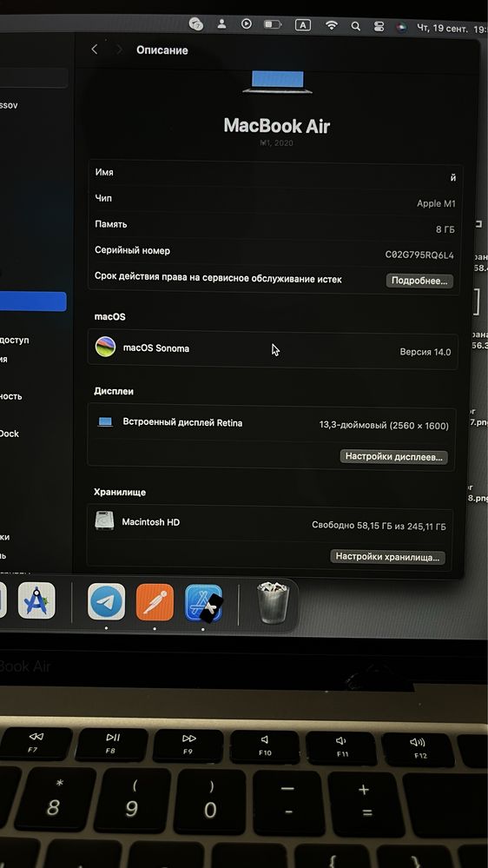This screenshot has height=868, width=488.
Task: Open Spotlight search from the menu bar
Action: (356, 25)
